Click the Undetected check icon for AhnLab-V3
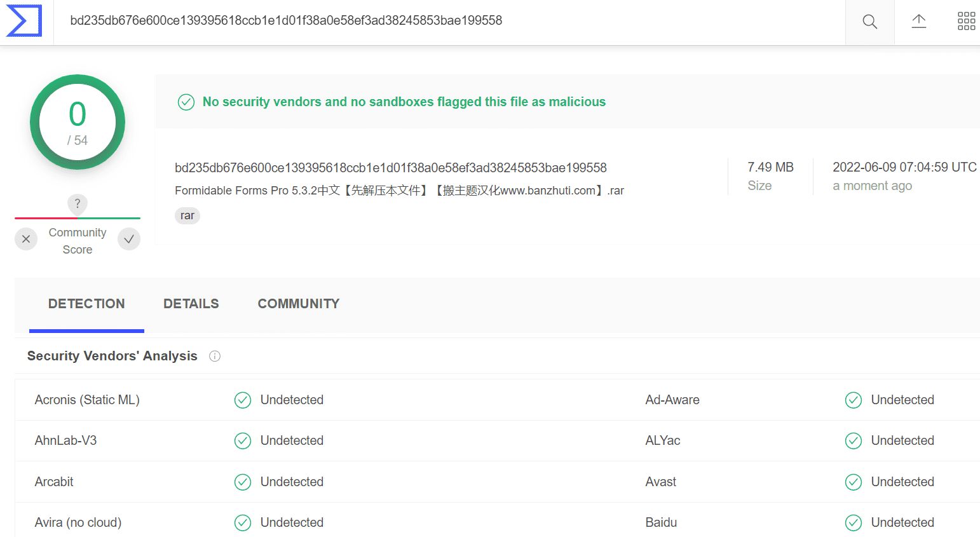The height and width of the screenshot is (537, 980). point(243,440)
